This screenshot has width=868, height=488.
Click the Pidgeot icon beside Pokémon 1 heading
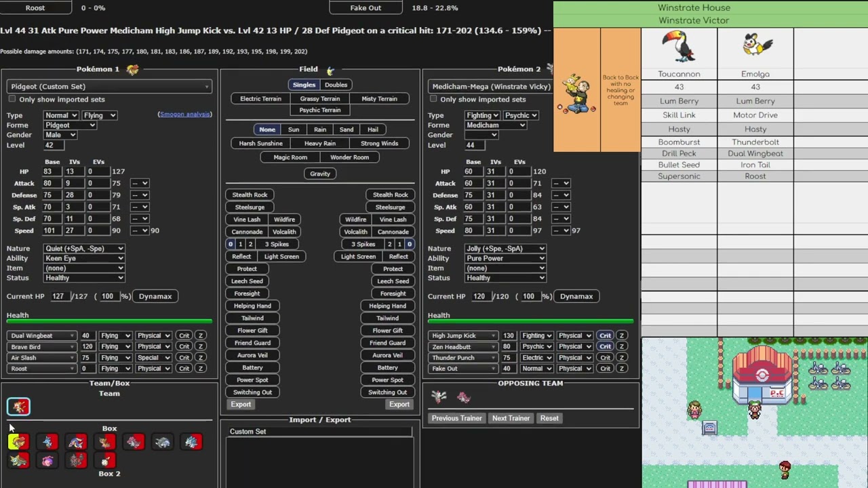coord(133,69)
